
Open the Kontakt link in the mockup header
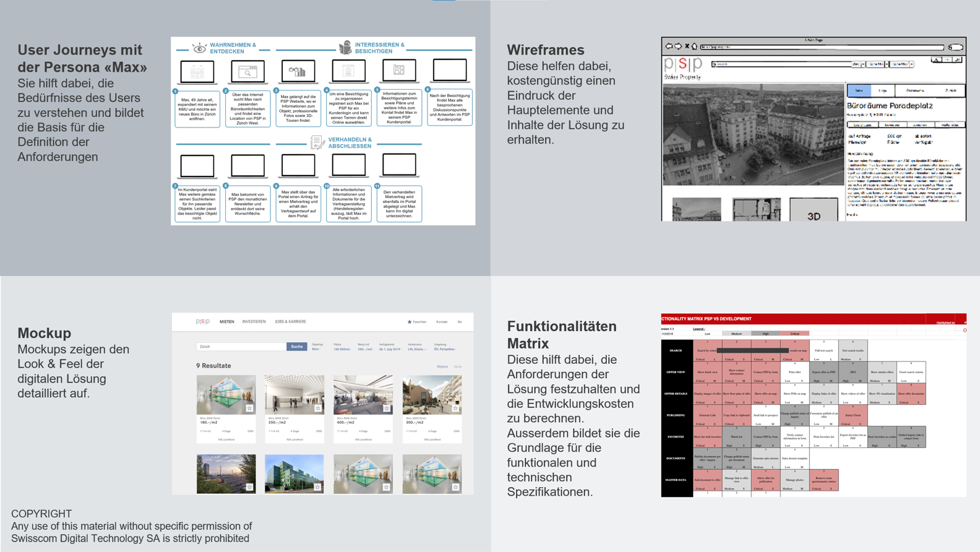pyautogui.click(x=442, y=322)
